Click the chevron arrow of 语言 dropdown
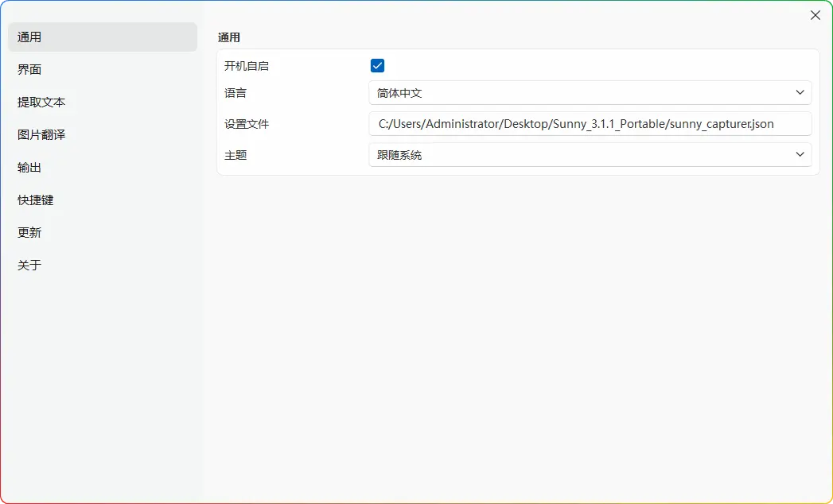 (800, 93)
